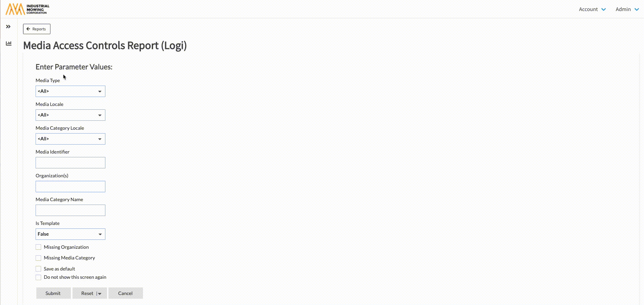Image resolution: width=644 pixels, height=305 pixels.
Task: Expand the sidebar with double-chevron icon
Action: (x=8, y=27)
